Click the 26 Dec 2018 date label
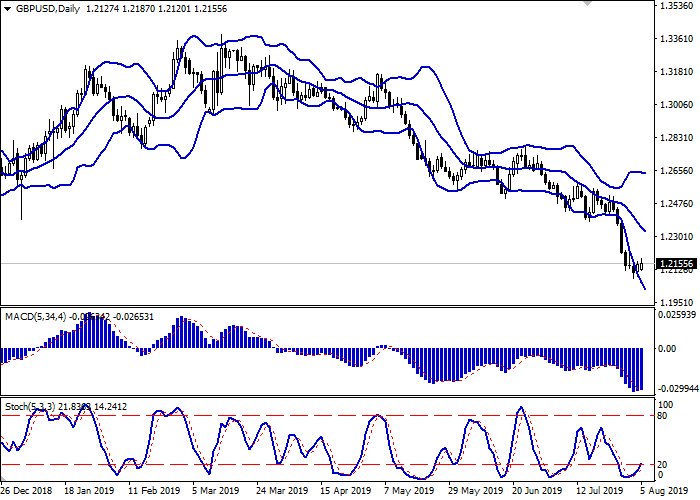 coord(27,492)
